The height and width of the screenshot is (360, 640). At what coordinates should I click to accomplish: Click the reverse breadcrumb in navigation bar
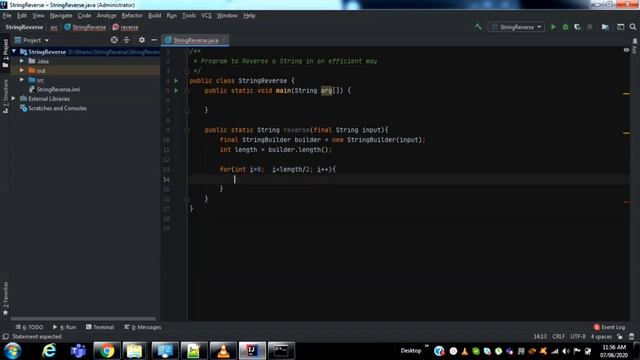[x=126, y=27]
